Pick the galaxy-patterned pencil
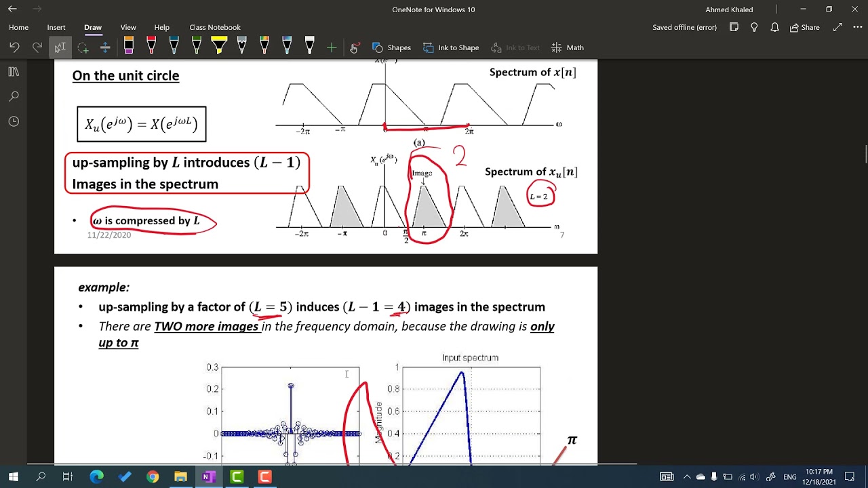Screen dimensions: 868x488 [242, 46]
